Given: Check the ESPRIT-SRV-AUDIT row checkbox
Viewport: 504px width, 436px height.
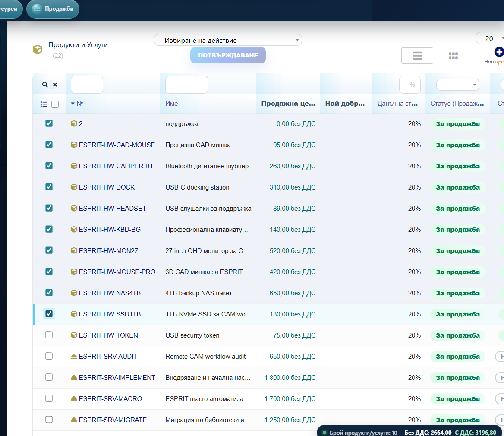Looking at the screenshot, I should (x=49, y=356).
